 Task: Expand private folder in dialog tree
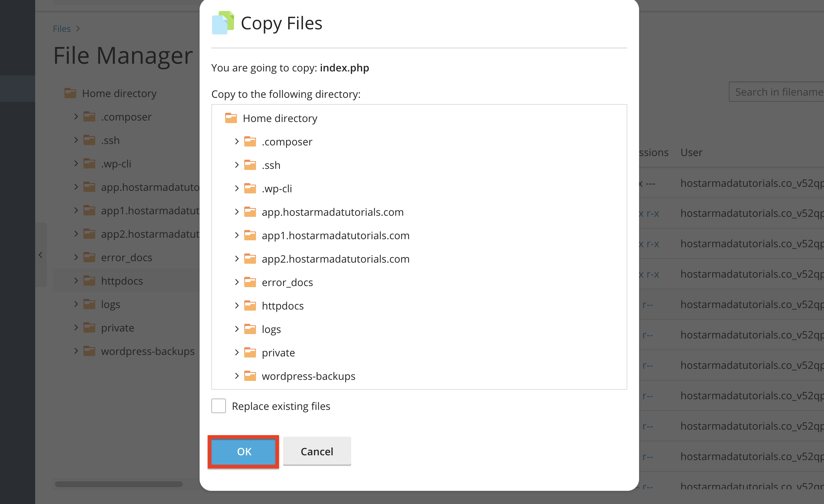(237, 352)
